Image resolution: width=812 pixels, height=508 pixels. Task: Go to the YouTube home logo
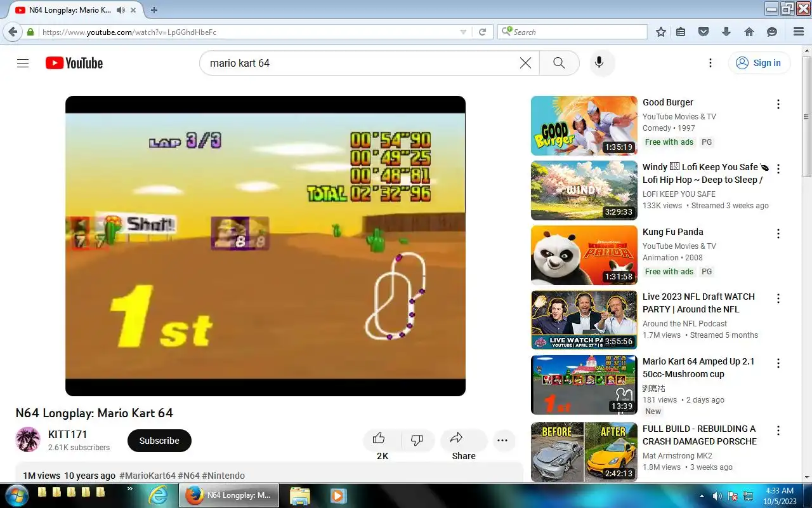point(74,63)
